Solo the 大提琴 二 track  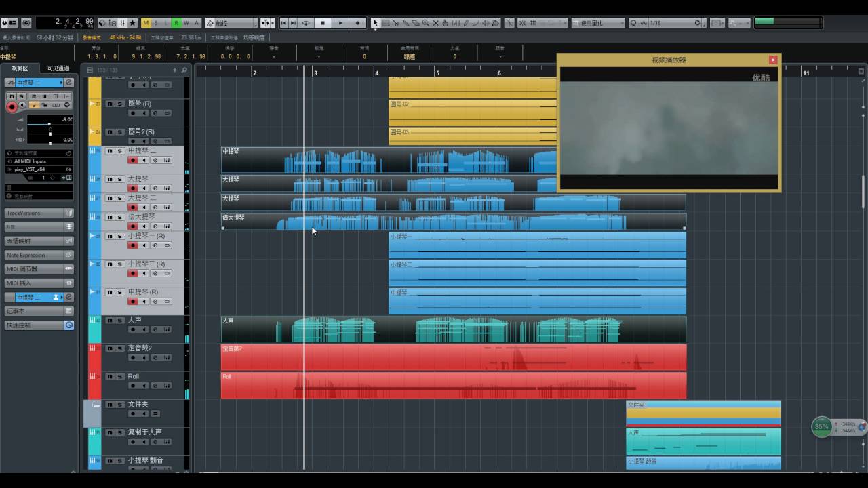coord(119,199)
